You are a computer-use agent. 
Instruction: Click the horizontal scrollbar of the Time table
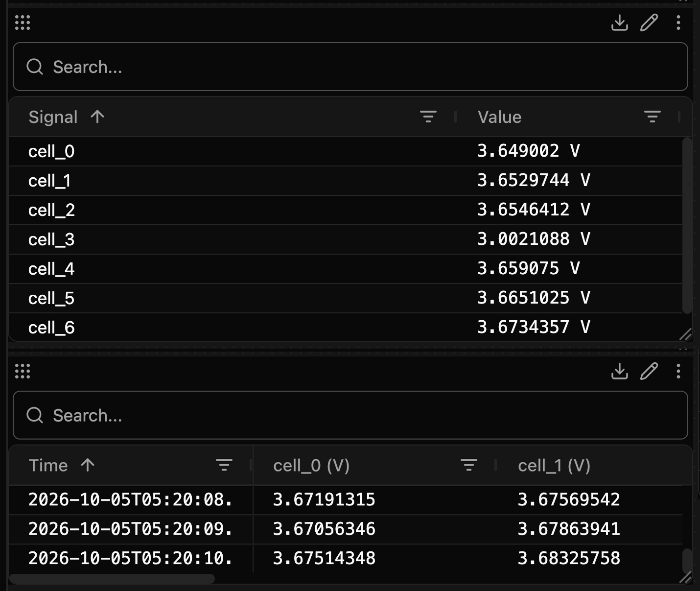(112, 579)
